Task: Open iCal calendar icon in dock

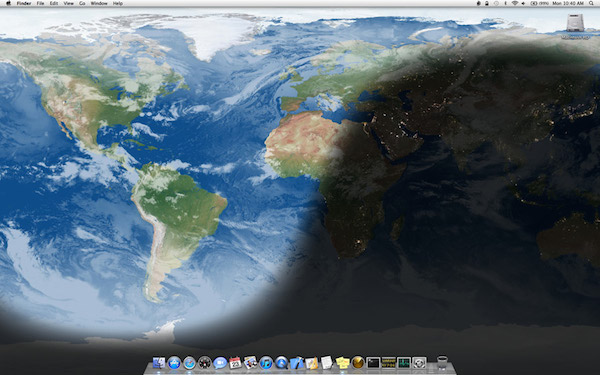Action: (235, 362)
